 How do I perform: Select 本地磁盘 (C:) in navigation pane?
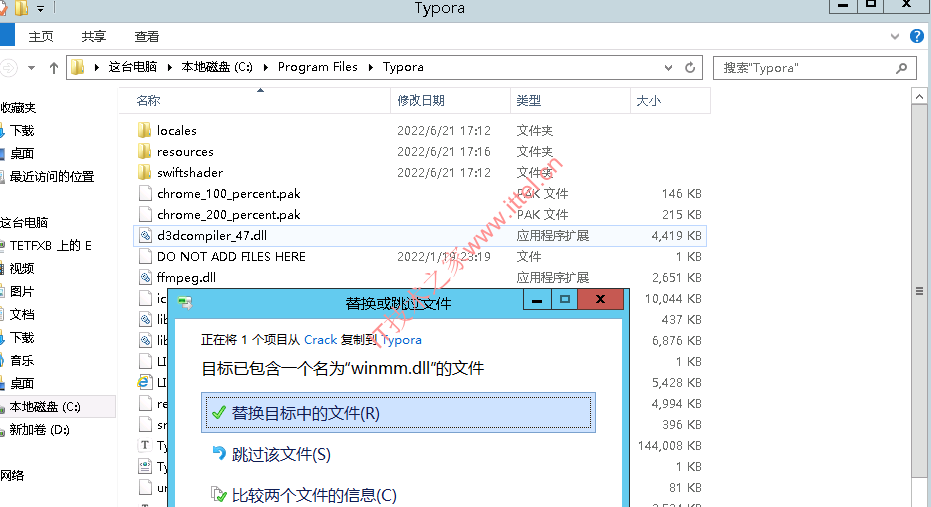coord(45,407)
